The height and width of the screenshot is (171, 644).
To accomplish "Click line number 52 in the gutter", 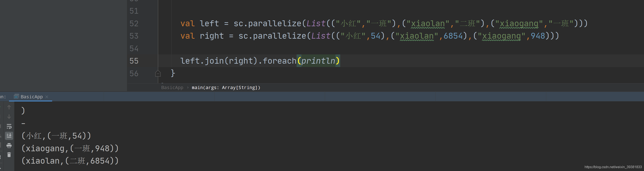I will tap(134, 24).
